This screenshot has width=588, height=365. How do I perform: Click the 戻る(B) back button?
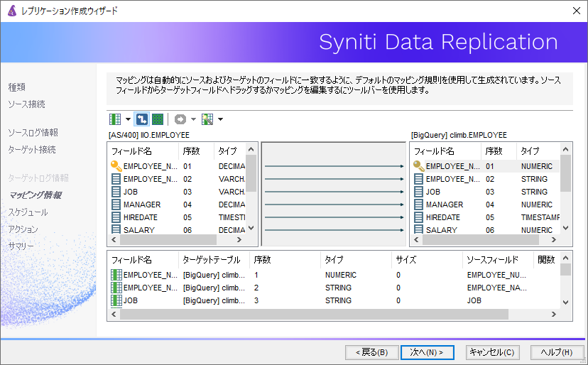click(x=372, y=352)
